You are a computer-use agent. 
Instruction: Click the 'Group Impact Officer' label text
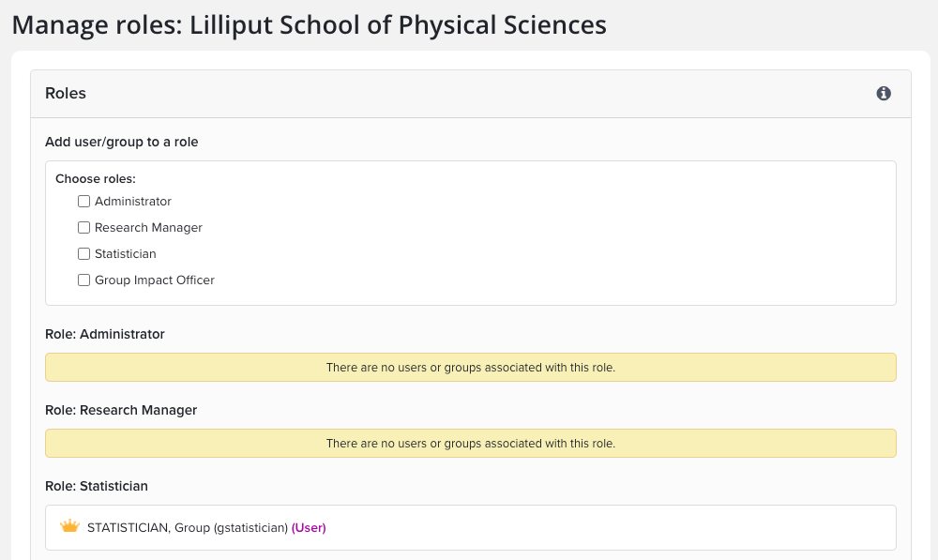tap(155, 280)
